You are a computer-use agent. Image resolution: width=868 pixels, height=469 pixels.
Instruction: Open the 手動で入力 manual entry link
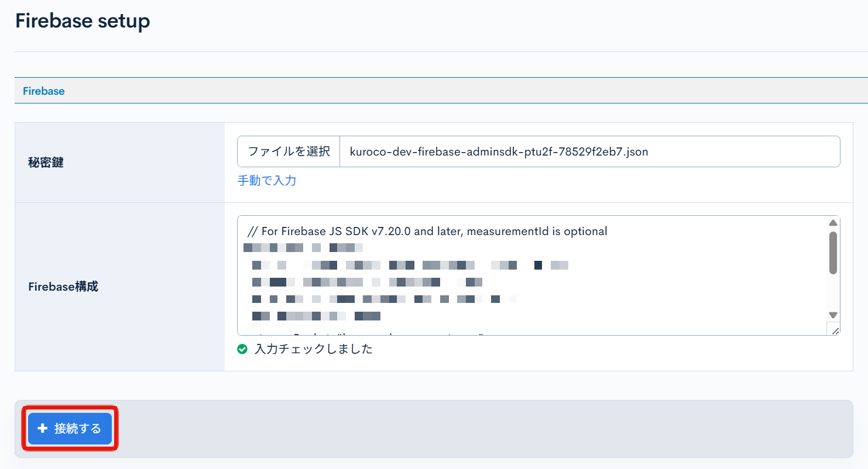tap(266, 181)
